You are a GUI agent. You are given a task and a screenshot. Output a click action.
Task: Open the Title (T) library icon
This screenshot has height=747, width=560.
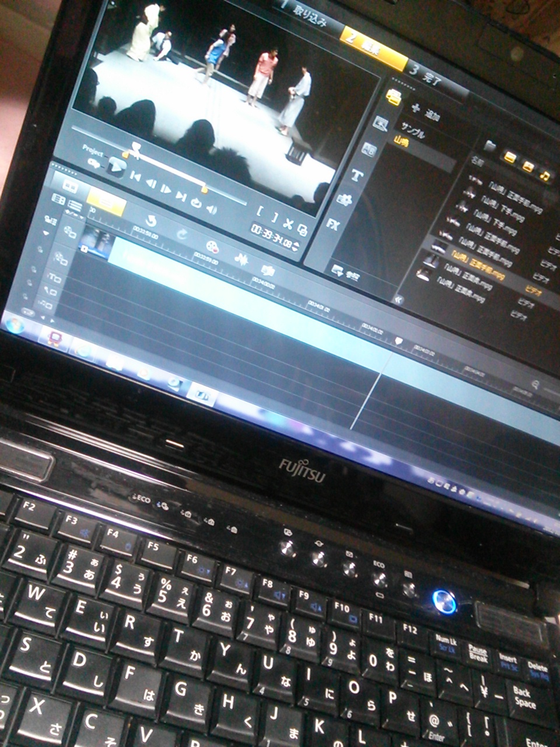pos(357,174)
